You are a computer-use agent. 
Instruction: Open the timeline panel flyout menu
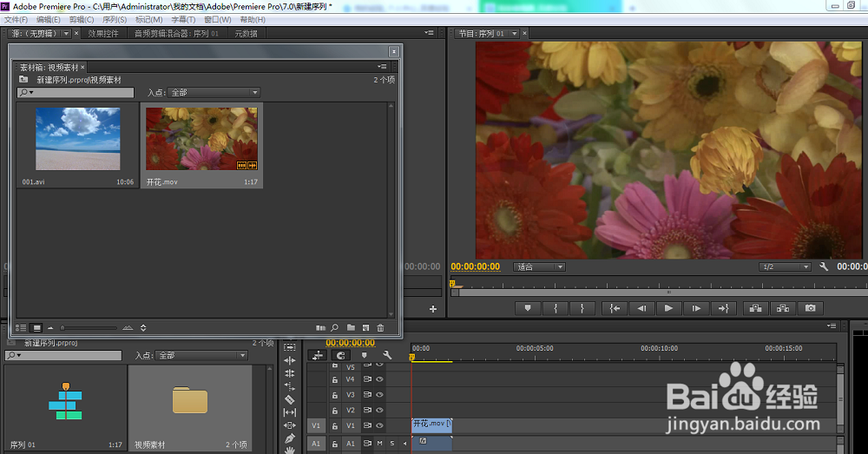(832, 326)
